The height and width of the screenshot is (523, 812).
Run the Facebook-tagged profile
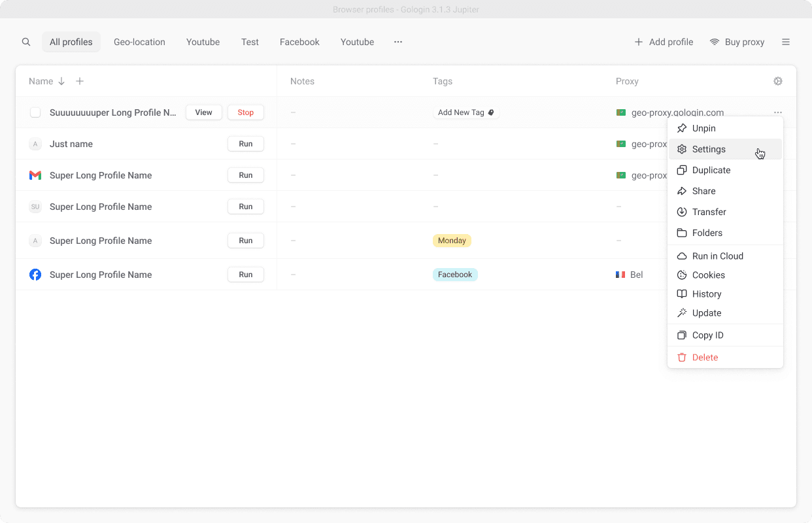click(x=246, y=275)
